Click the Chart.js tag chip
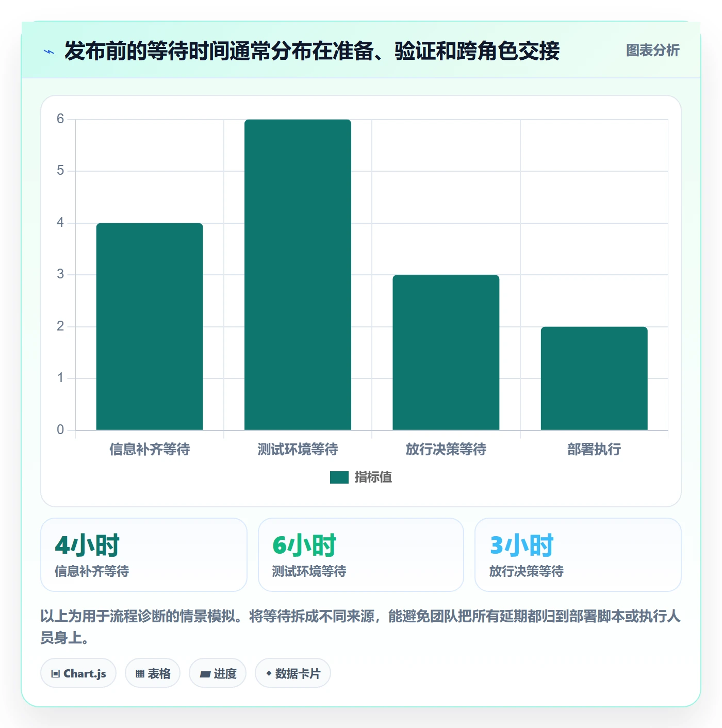The height and width of the screenshot is (728, 722). click(x=78, y=673)
